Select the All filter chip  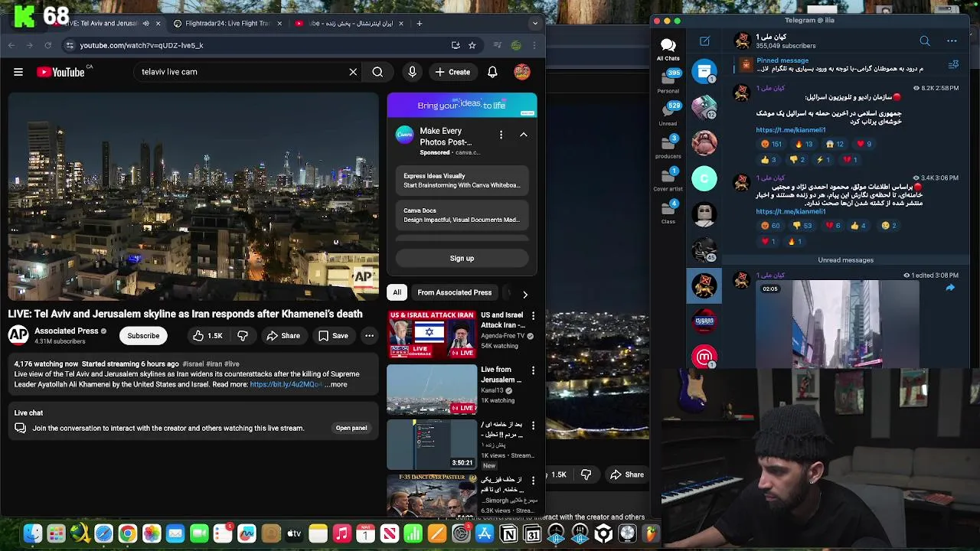coord(397,292)
